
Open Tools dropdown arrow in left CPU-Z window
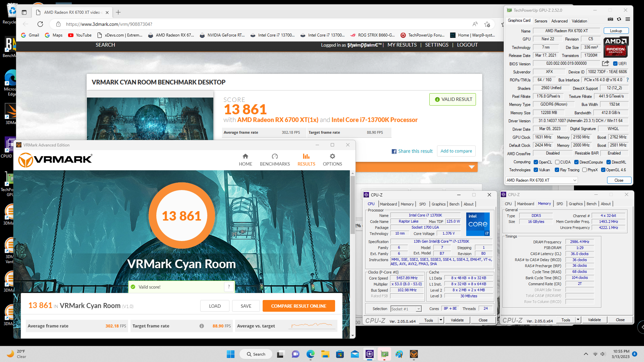(441, 320)
